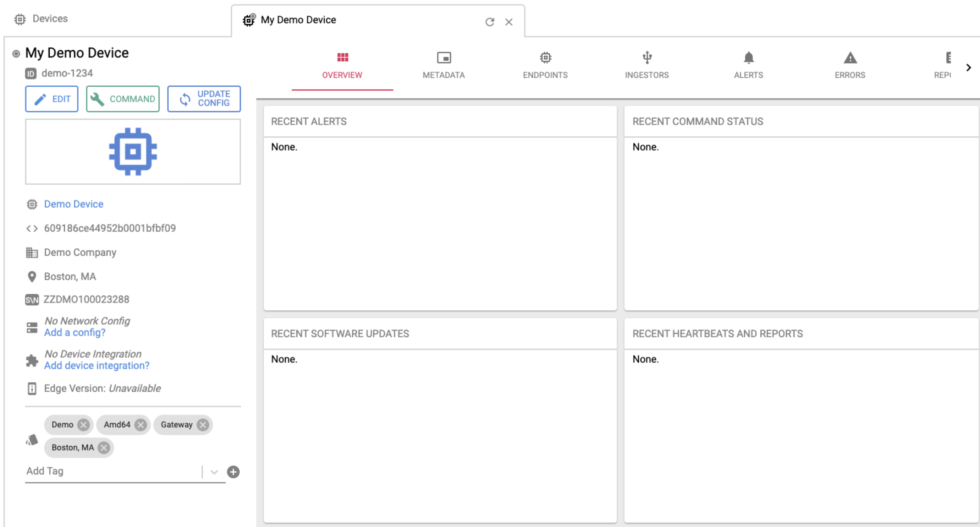Switch to the Endpoints tab
This screenshot has width=980, height=527.
click(x=545, y=65)
